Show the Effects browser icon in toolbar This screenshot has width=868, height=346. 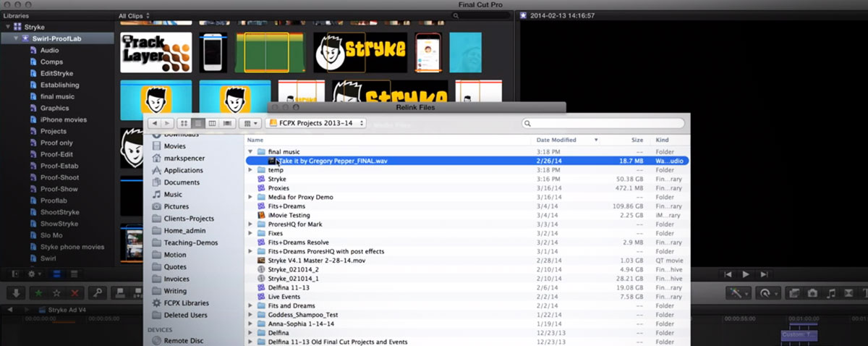(x=794, y=293)
